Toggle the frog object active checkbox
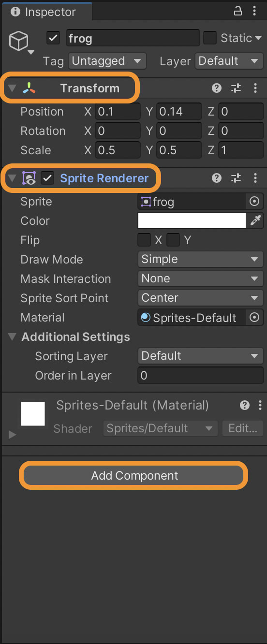This screenshot has height=644, width=267. point(53,38)
